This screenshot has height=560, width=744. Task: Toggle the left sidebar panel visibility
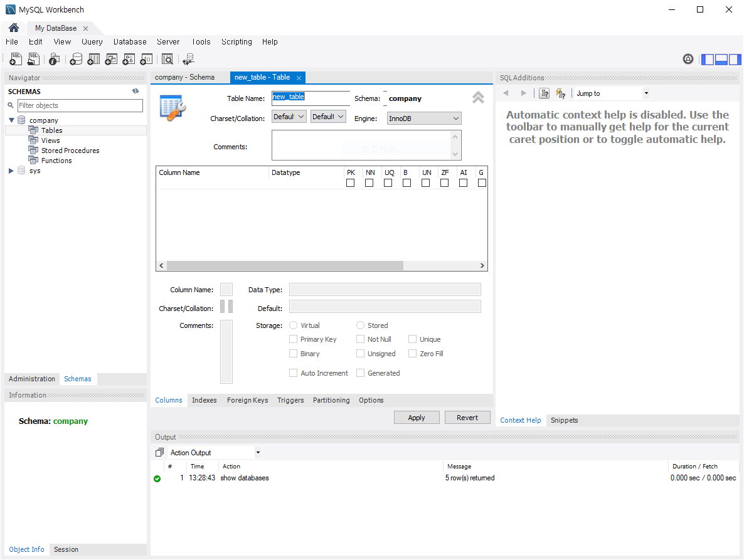tap(708, 60)
